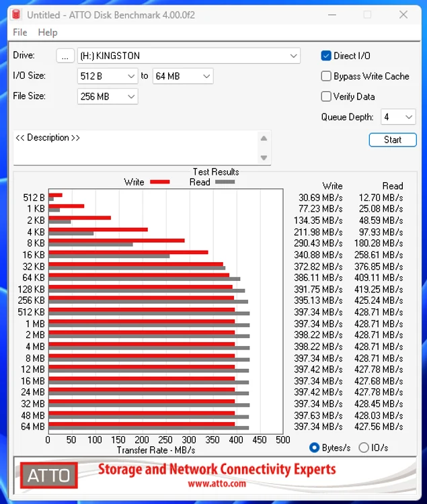The image size is (427, 504).
Task: Click the 397.63 MB/s write value
Action: [x=318, y=415]
